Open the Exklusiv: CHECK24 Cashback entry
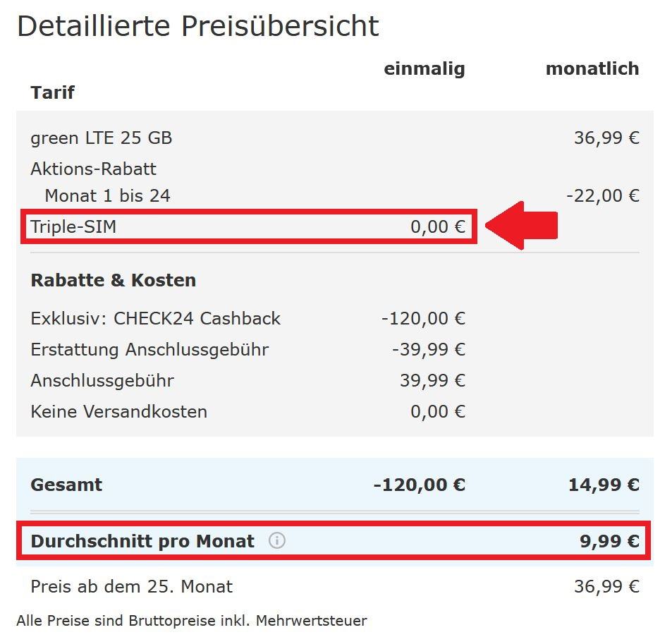 tap(155, 318)
